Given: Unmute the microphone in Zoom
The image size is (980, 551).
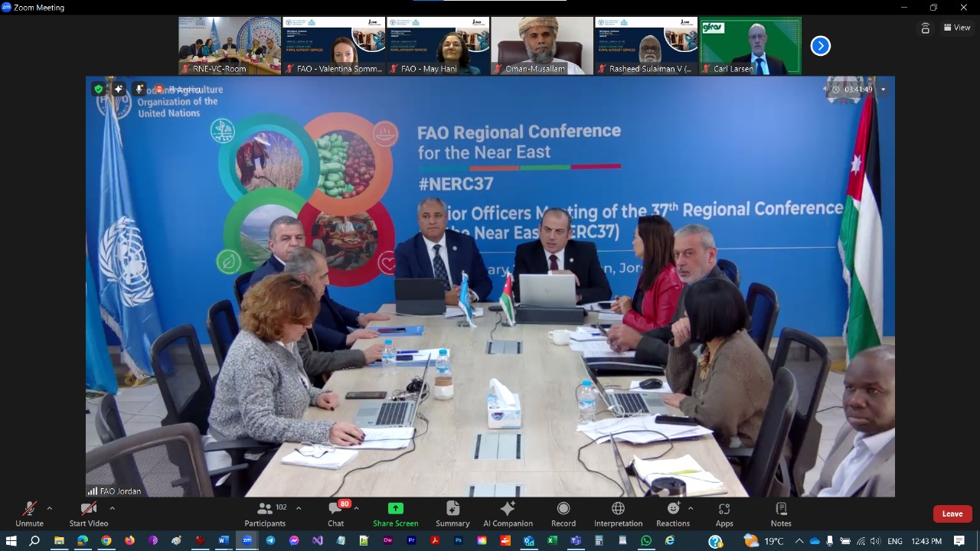Looking at the screenshot, I should tap(29, 514).
